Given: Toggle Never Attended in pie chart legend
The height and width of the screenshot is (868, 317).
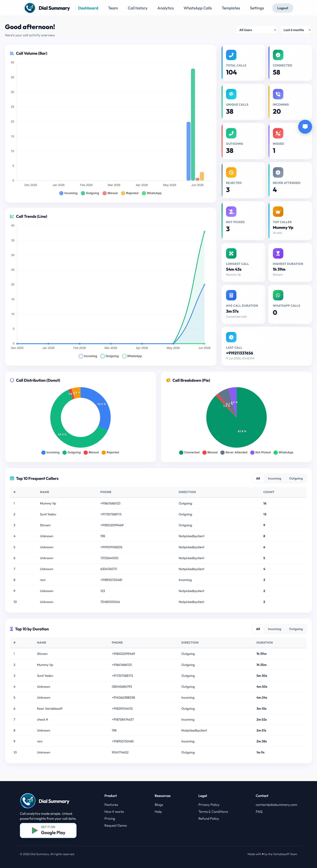Looking at the screenshot, I should 234,453.
